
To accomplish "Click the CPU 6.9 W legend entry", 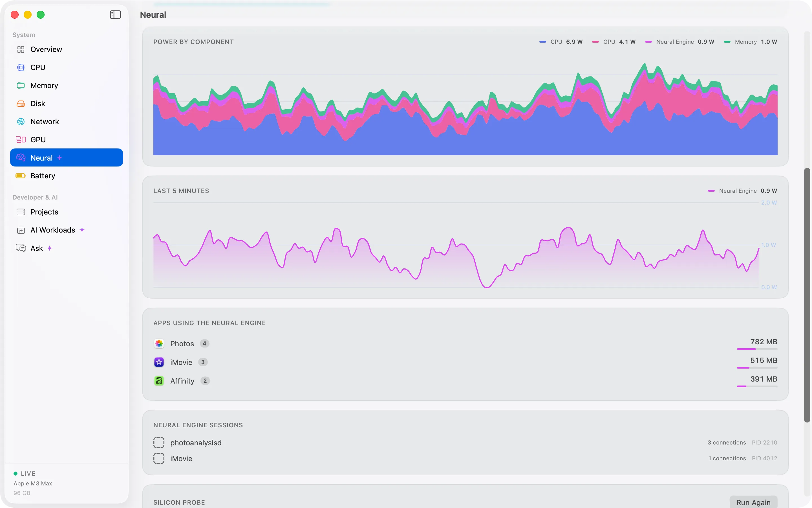I will coord(561,42).
